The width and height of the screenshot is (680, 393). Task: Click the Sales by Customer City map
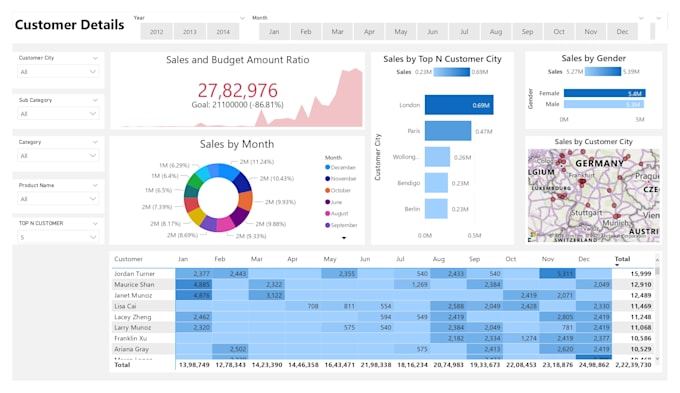594,196
